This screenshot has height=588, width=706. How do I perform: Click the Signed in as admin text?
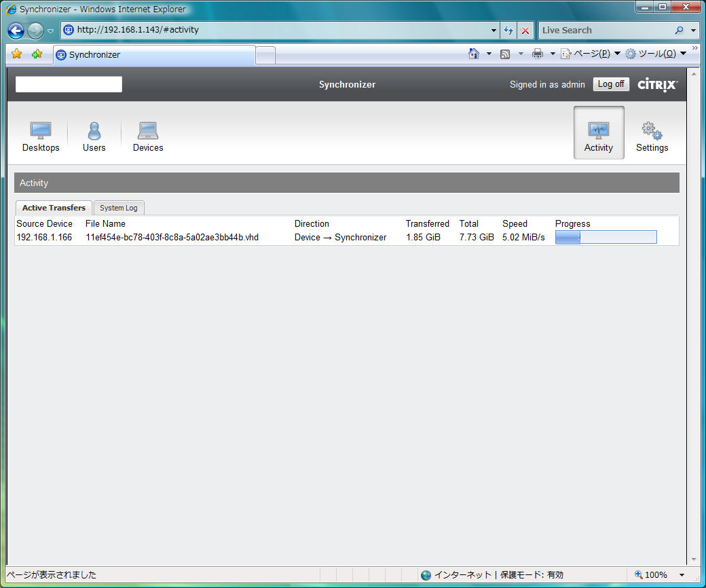coord(547,85)
